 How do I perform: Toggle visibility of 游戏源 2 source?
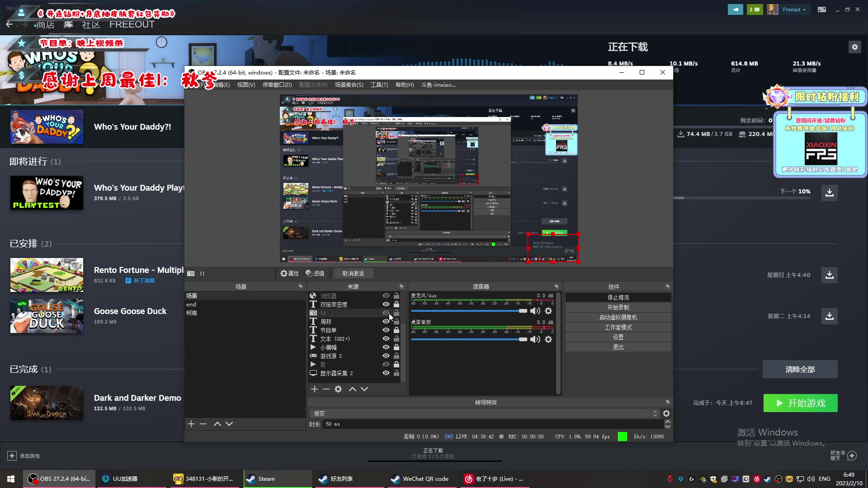386,356
